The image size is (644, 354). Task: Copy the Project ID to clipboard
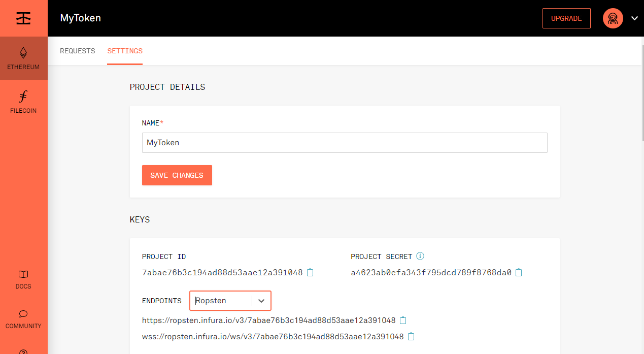point(310,272)
